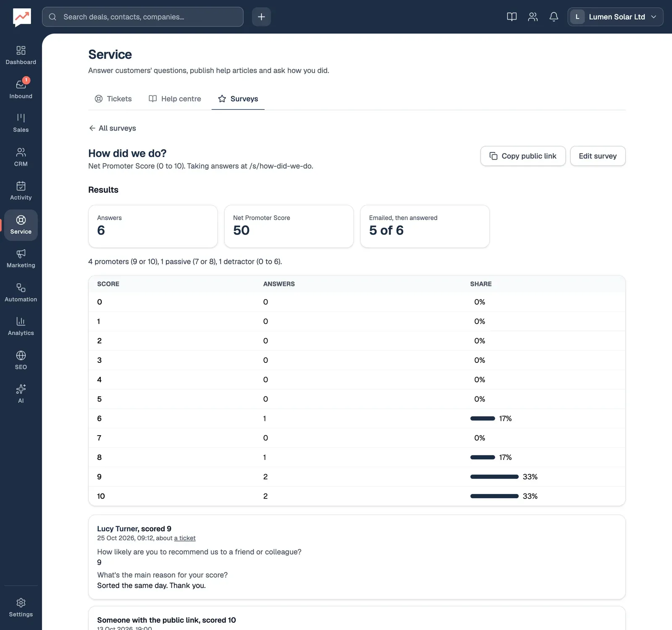Select the Surveys tab
Viewport: 672px width, 630px height.
pyautogui.click(x=238, y=99)
